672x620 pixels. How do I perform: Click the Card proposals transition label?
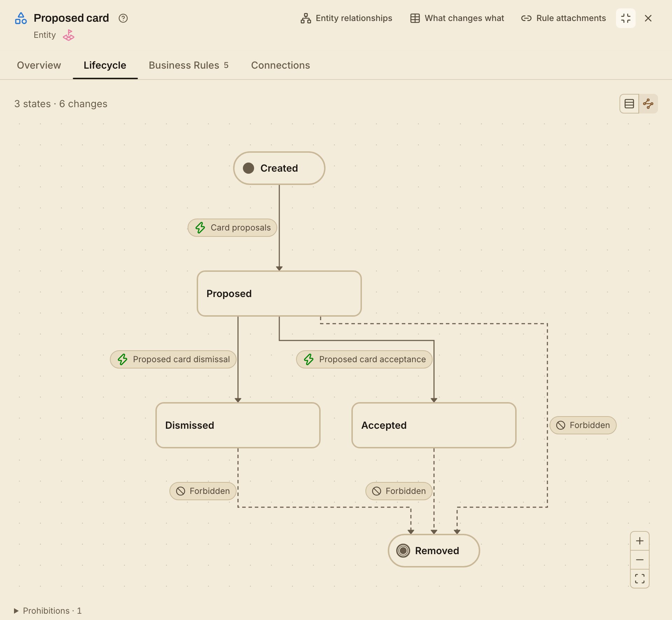232,228
